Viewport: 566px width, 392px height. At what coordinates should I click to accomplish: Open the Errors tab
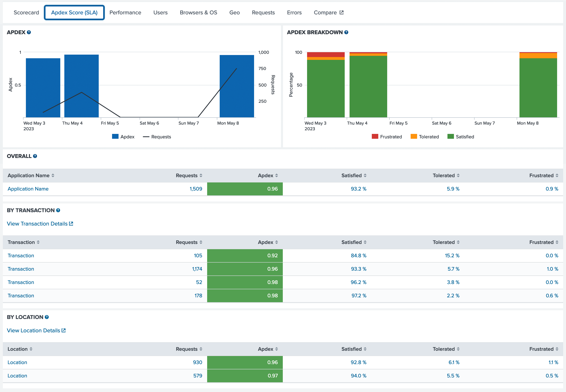(294, 12)
